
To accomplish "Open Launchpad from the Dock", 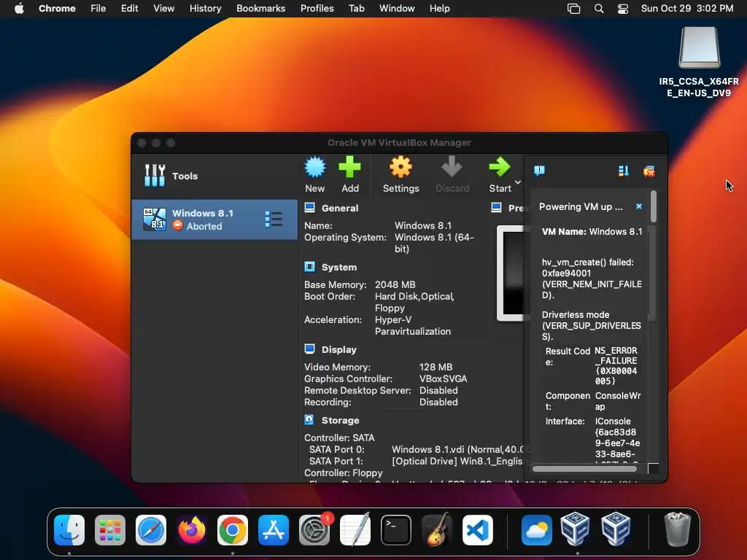I will click(110, 530).
